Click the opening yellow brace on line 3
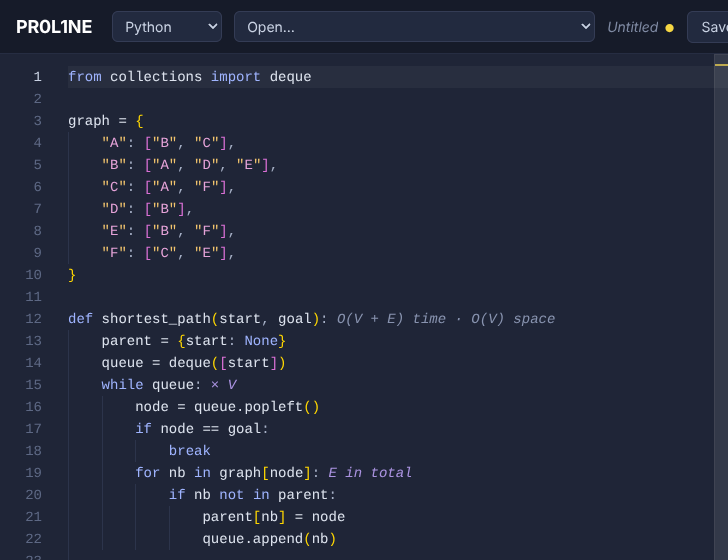 (x=139, y=121)
